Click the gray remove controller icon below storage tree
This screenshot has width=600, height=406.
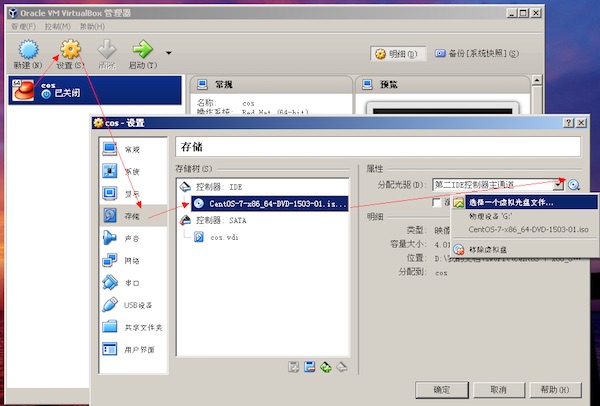coord(342,367)
